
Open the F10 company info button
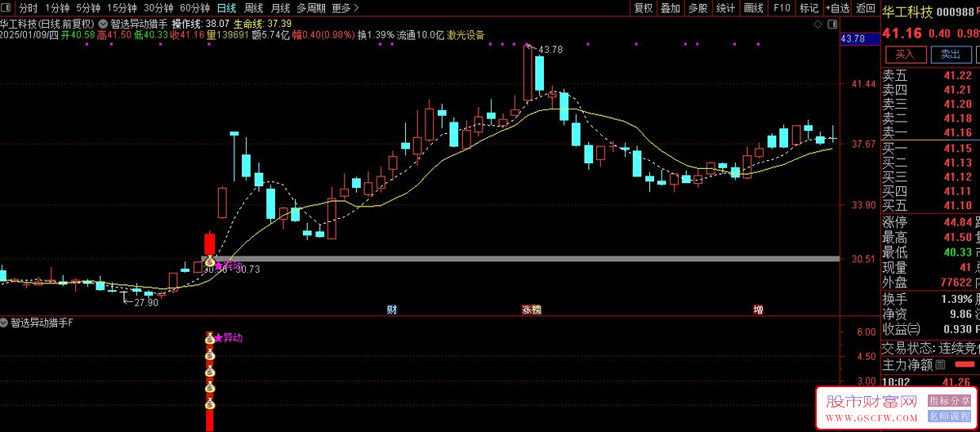[x=782, y=8]
